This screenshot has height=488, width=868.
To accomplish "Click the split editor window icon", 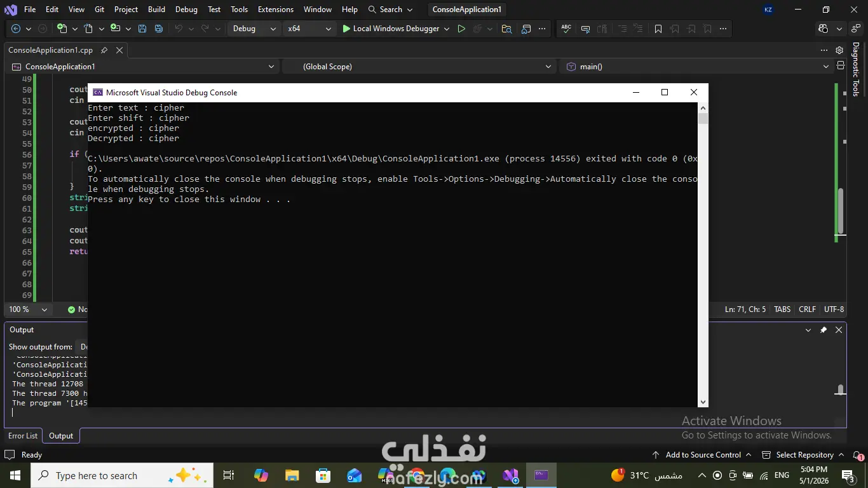I will click(x=840, y=66).
